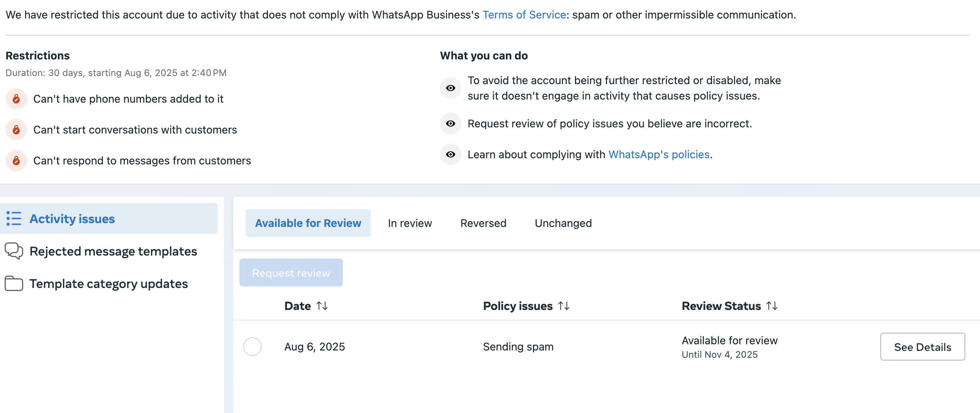This screenshot has height=413, width=980.
Task: Click eye icon beside Request review tip
Action: 451,124
